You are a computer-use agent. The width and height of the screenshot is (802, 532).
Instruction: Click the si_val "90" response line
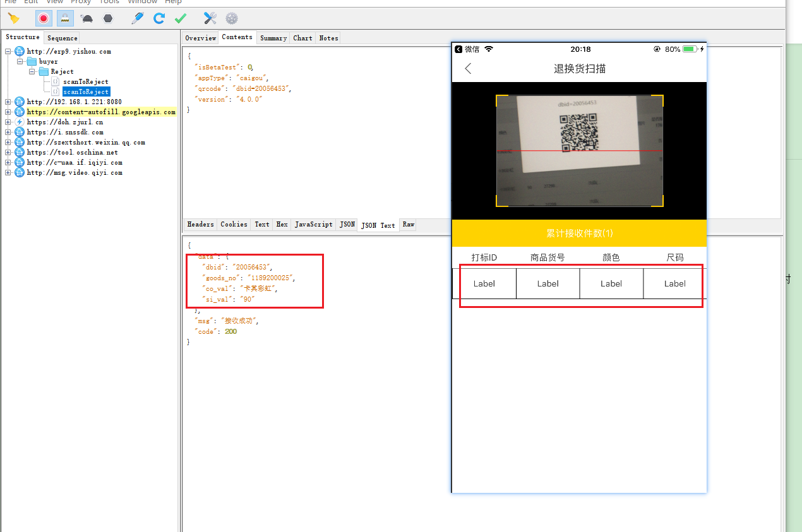click(x=229, y=300)
